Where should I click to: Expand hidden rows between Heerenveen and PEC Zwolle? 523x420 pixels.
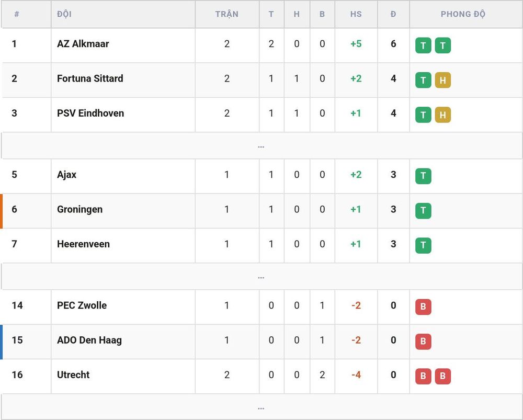tap(261, 277)
